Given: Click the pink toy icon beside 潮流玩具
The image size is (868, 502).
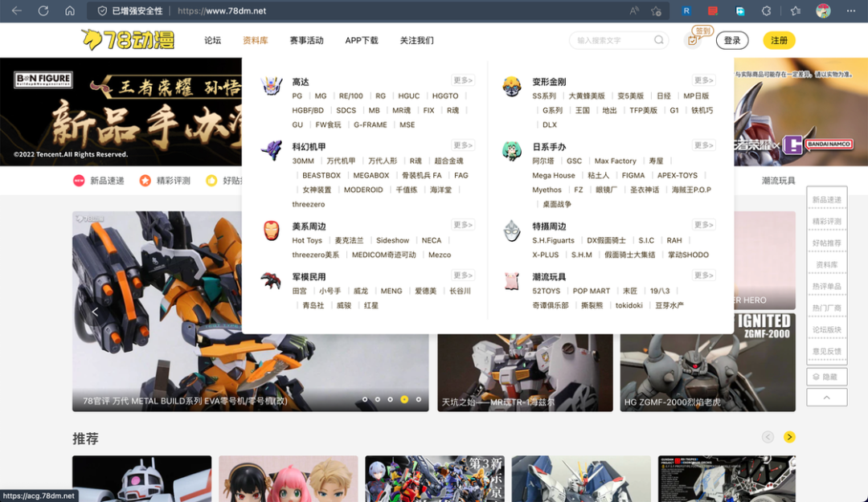Looking at the screenshot, I should click(x=511, y=280).
